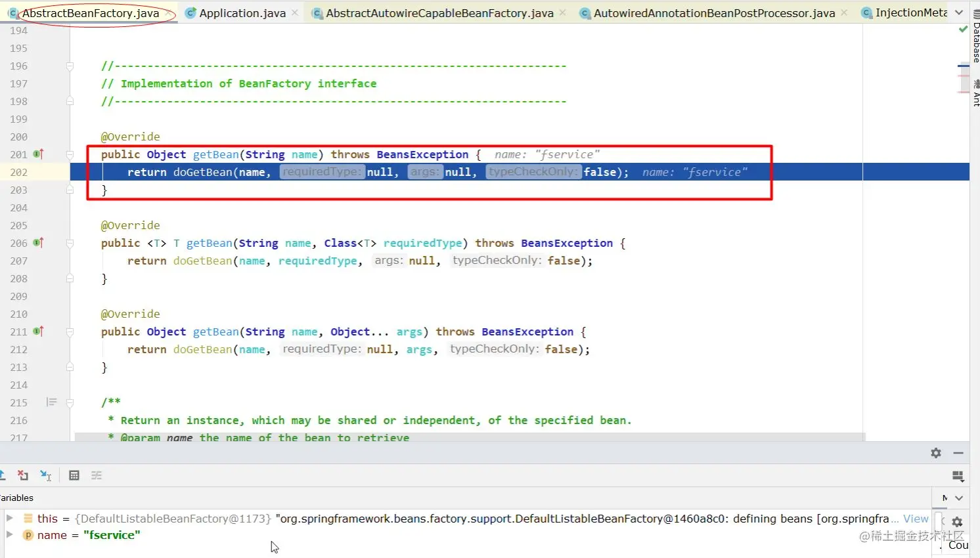980x558 pixels.
Task: Collapse the comment block starting at line 196
Action: 70,66
